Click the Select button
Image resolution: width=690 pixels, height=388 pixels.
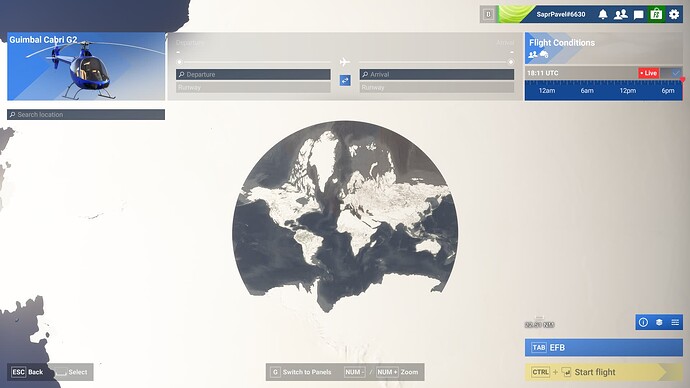pyautogui.click(x=71, y=372)
